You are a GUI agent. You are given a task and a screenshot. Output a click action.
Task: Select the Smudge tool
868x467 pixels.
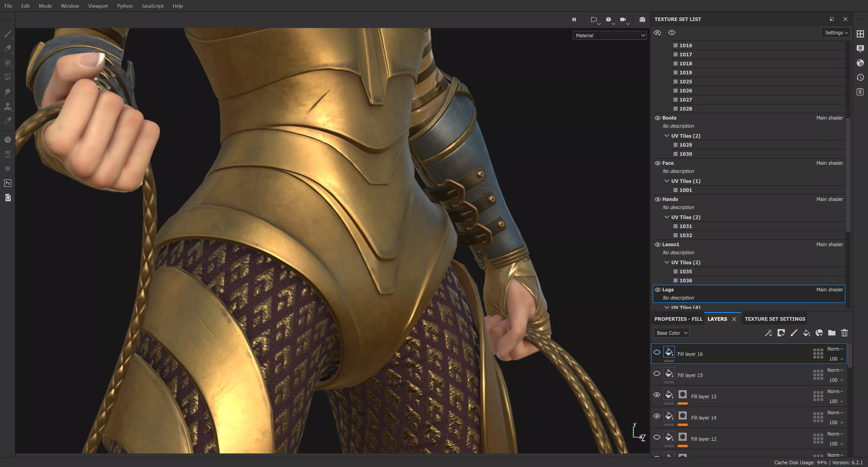click(x=8, y=92)
